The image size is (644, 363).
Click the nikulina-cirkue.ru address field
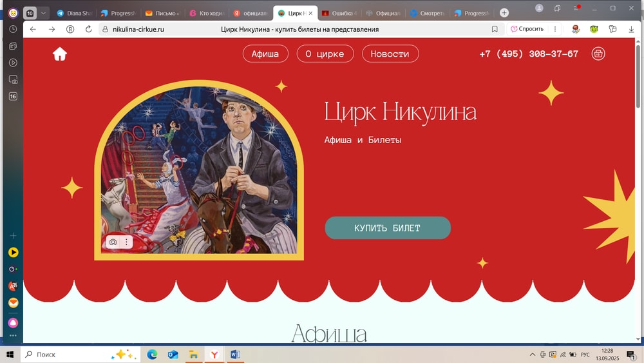138,29
